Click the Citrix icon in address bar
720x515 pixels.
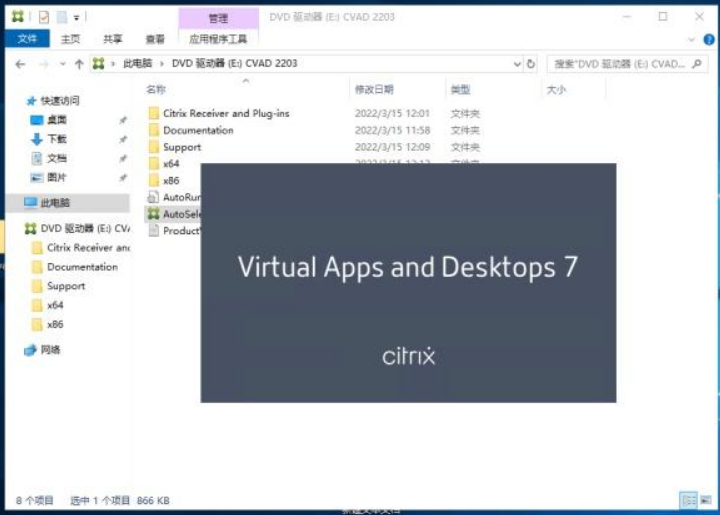(x=98, y=63)
